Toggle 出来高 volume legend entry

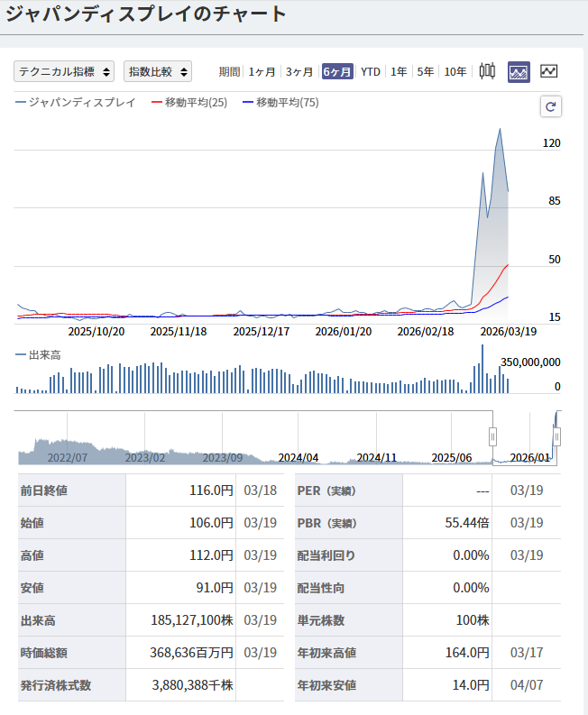[38, 354]
